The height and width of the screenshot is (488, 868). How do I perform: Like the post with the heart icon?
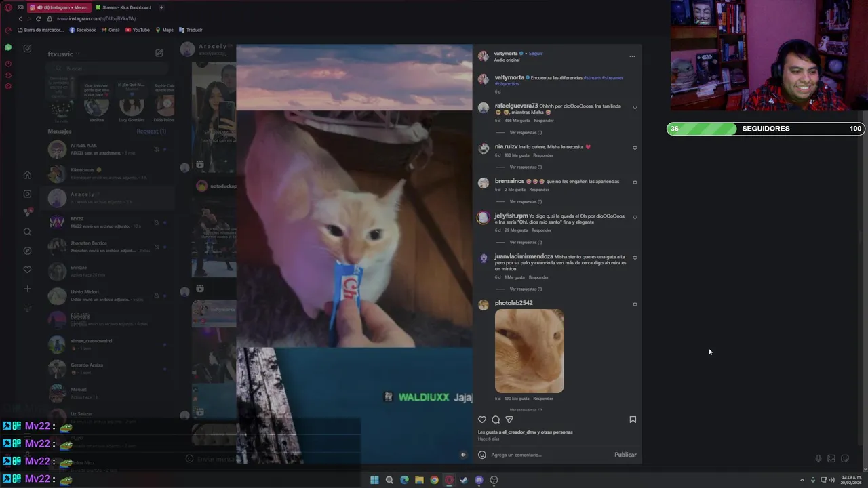coord(482,420)
